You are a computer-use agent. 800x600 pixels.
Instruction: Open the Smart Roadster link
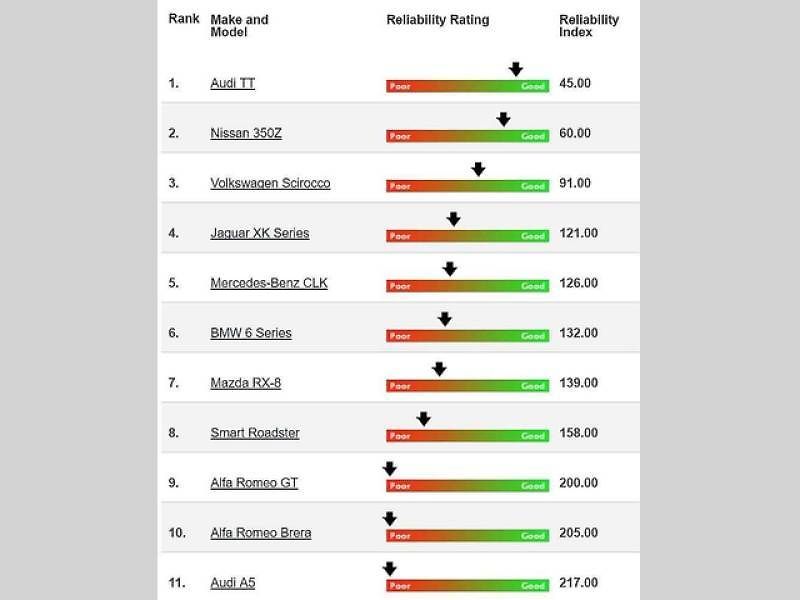pos(255,433)
